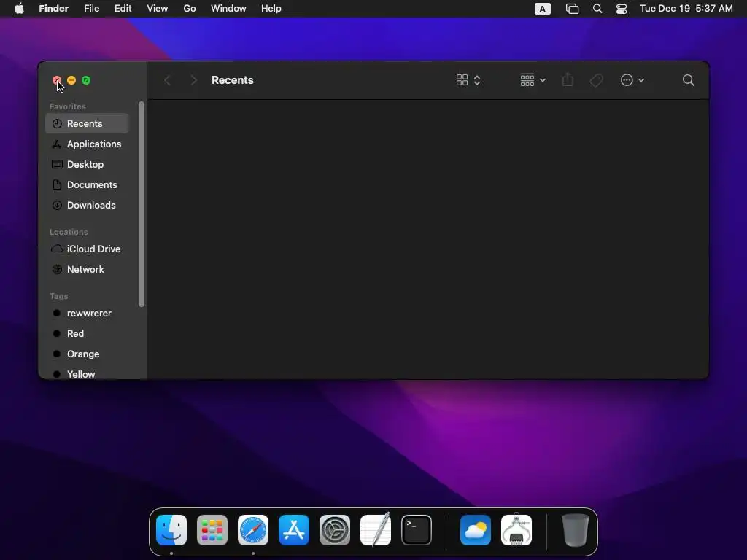Select the rewwrerer tag
Image resolution: width=747 pixels, height=560 pixels.
pyautogui.click(x=88, y=314)
